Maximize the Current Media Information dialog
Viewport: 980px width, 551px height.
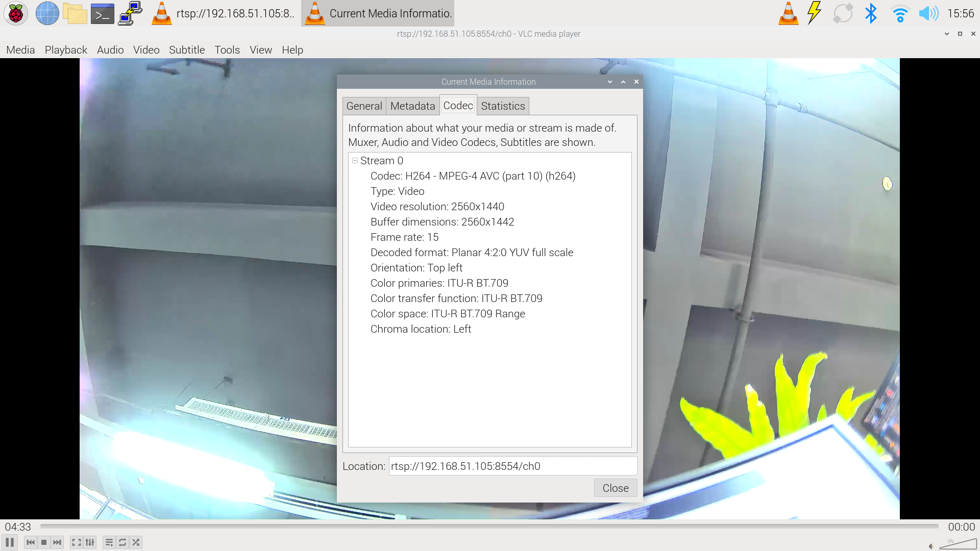click(623, 82)
